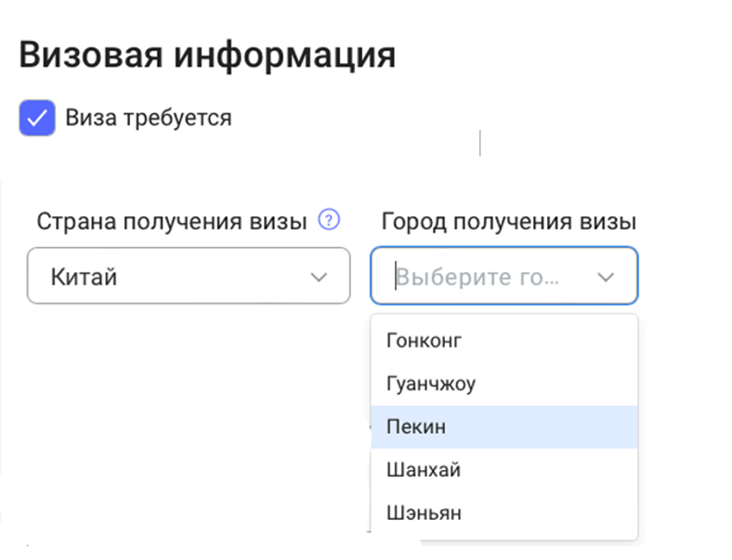Focus the "Выберите го..." city search field

click(x=476, y=277)
